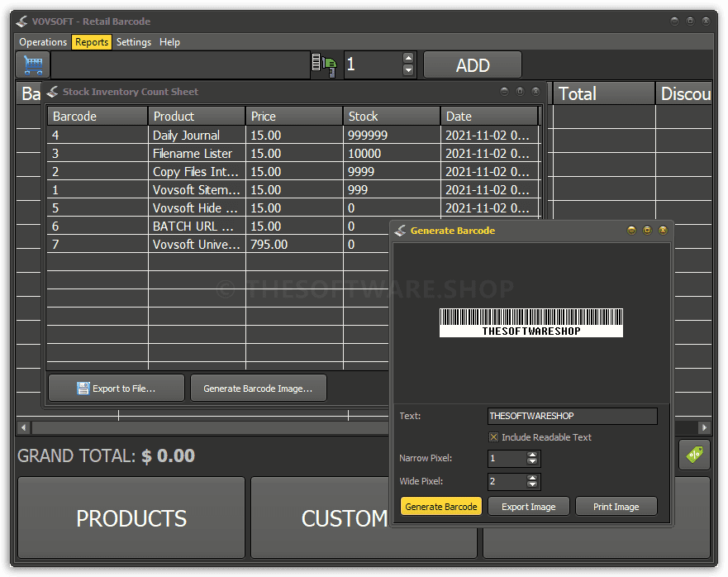Viewport: 728px width, 577px height.
Task: Click the Print Image button
Action: click(x=616, y=507)
